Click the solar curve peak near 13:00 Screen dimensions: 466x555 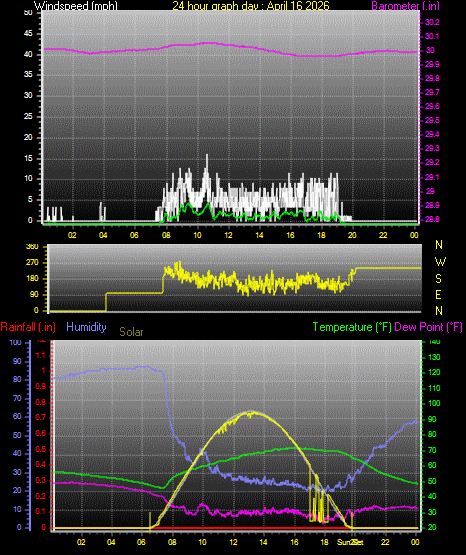coord(252,412)
